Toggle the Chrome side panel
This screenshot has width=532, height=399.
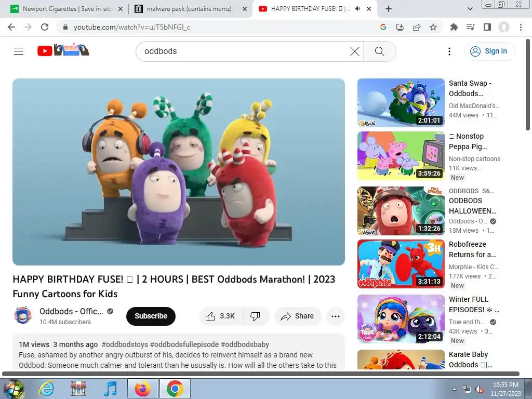tap(487, 27)
